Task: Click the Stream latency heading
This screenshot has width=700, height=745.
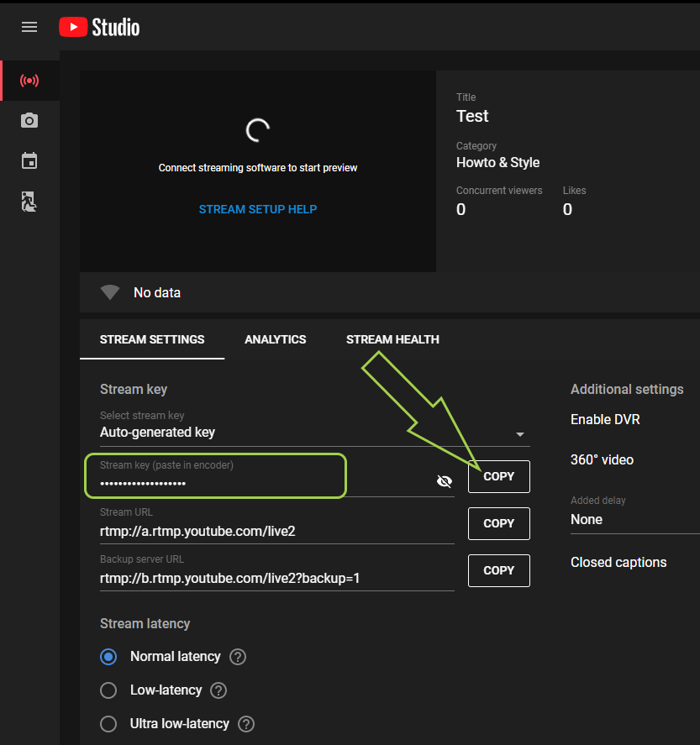Action: click(145, 623)
